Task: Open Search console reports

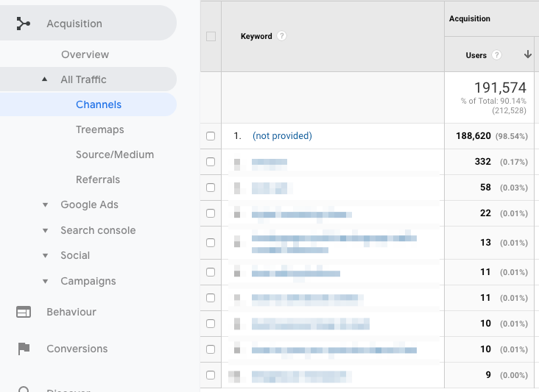Action: pos(98,230)
